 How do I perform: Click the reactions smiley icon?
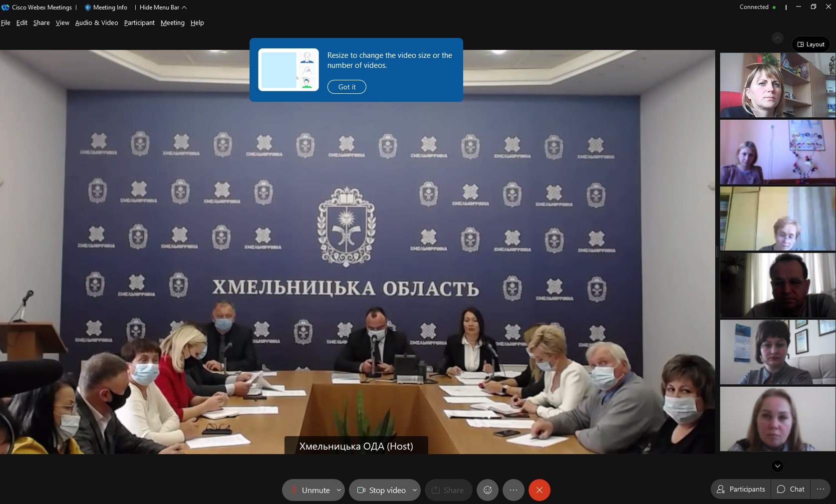488,490
